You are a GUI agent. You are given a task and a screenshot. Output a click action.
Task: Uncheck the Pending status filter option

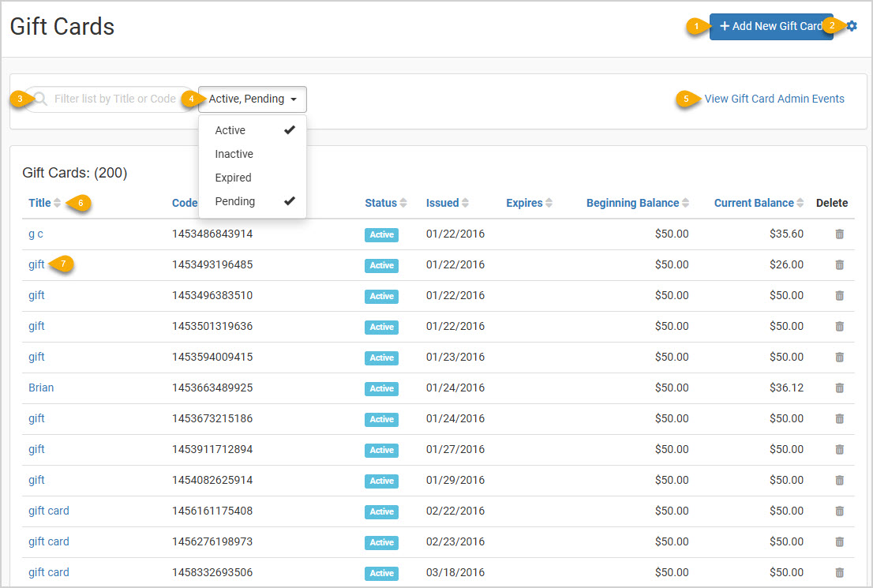253,201
